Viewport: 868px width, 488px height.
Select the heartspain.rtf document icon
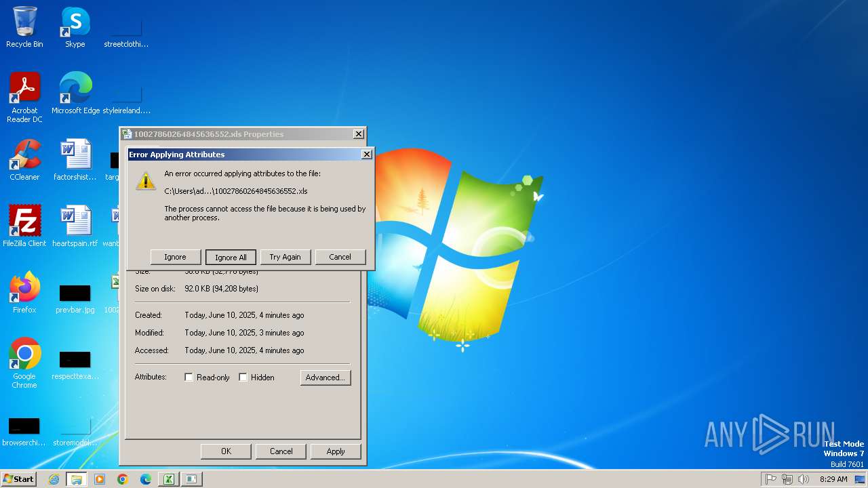(75, 226)
